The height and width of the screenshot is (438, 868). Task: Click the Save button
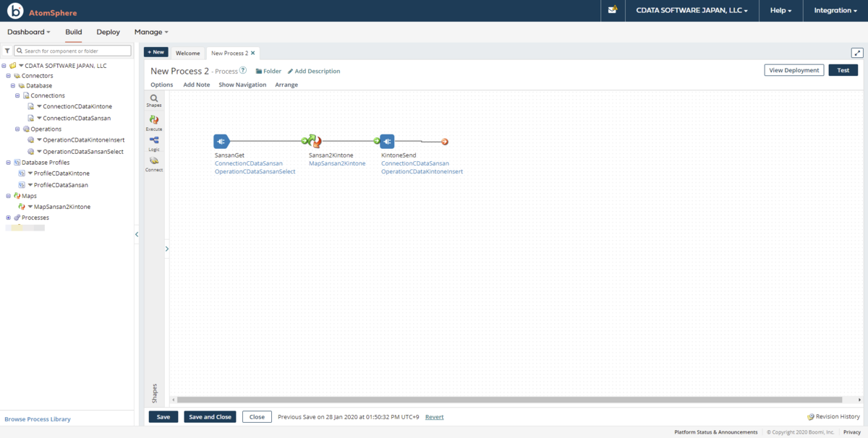click(163, 417)
